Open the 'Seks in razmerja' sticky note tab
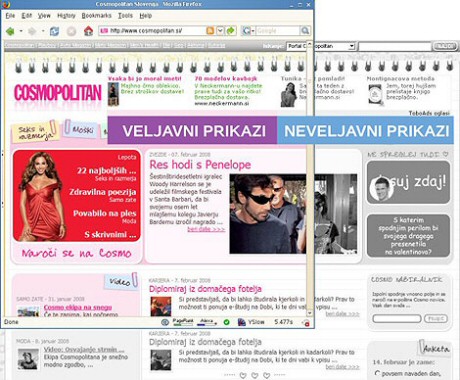 35,132
